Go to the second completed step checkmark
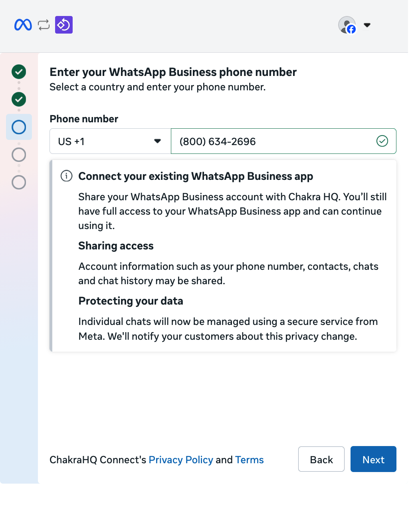 click(19, 99)
